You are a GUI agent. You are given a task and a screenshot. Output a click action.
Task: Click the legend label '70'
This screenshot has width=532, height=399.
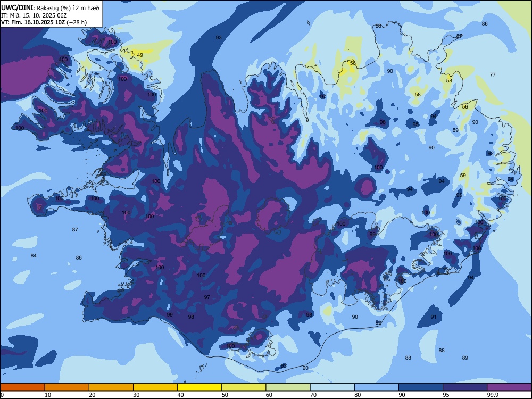313,395
